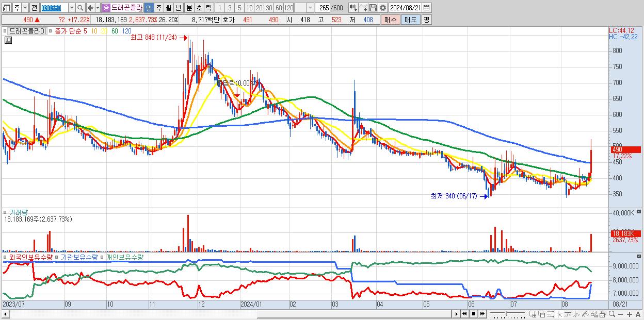Click the candle count field showing 265
Image resolution: width=644 pixels, height=320 pixels.
[x=323, y=8]
